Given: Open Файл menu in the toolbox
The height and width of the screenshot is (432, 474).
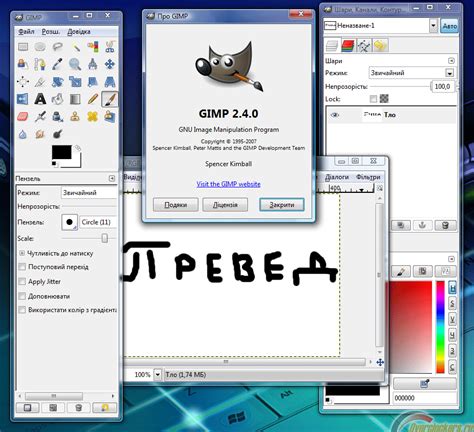Looking at the screenshot, I should [x=26, y=31].
